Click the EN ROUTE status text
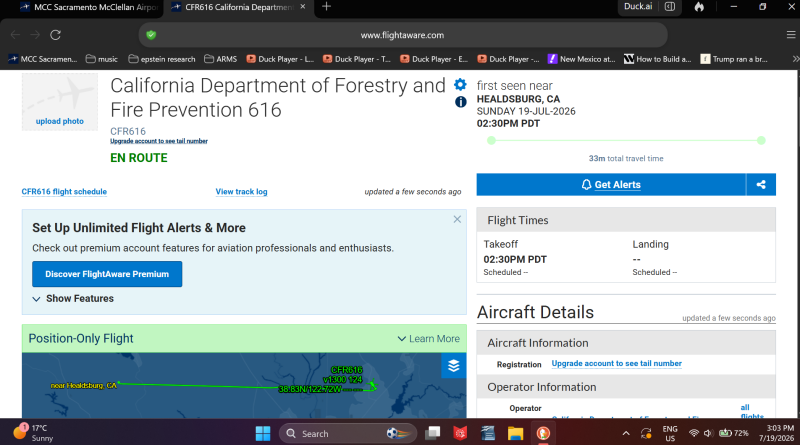The image size is (800, 445). coord(139,158)
